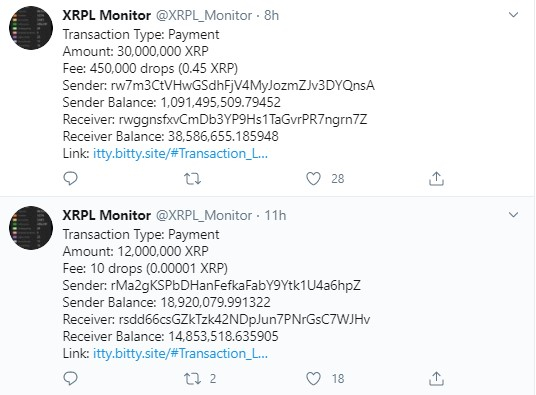Retweet the 30,000,000 XRP payment tweet
The width and height of the screenshot is (536, 395).
click(x=192, y=179)
